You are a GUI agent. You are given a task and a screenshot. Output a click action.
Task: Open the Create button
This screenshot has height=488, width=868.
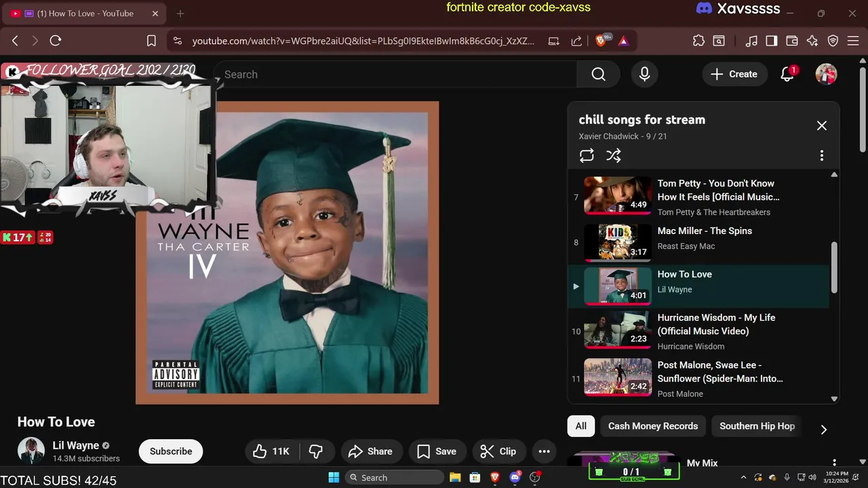[734, 75]
